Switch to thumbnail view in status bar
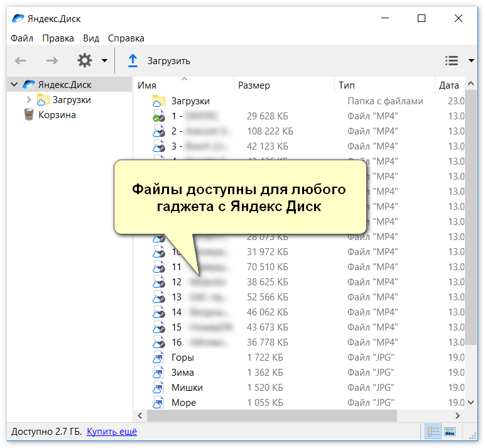485x448 pixels. point(450,432)
